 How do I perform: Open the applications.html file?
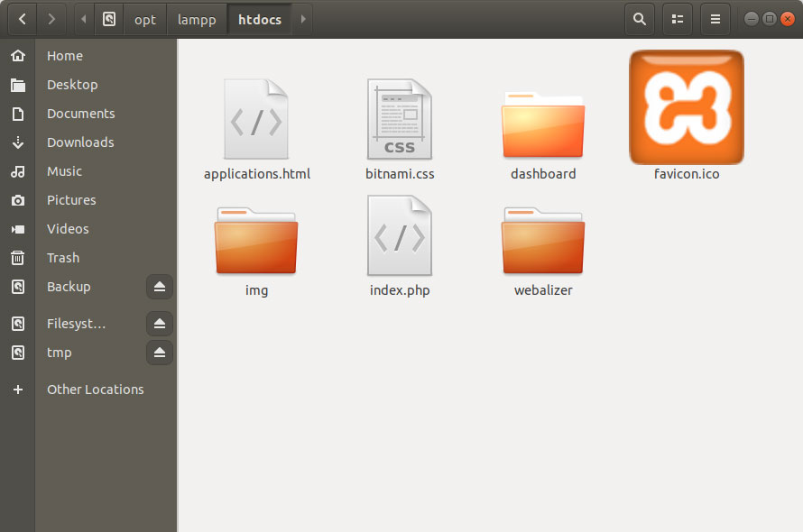(256, 118)
